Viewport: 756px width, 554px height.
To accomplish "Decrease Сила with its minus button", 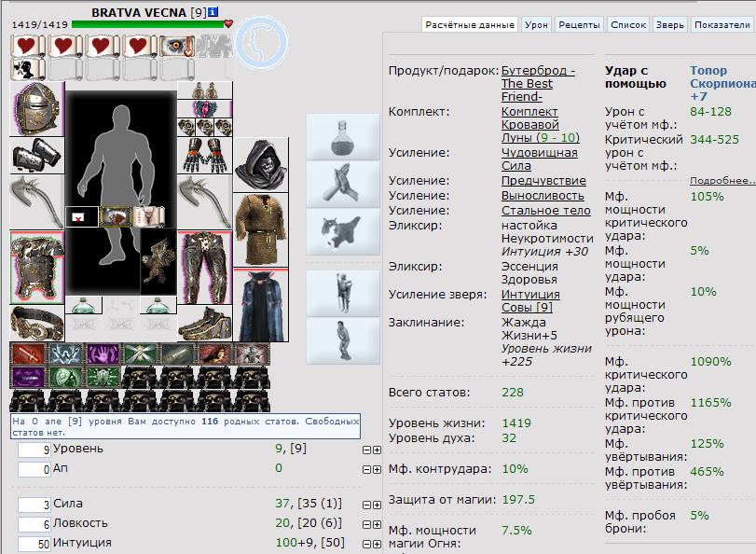I will 366,505.
